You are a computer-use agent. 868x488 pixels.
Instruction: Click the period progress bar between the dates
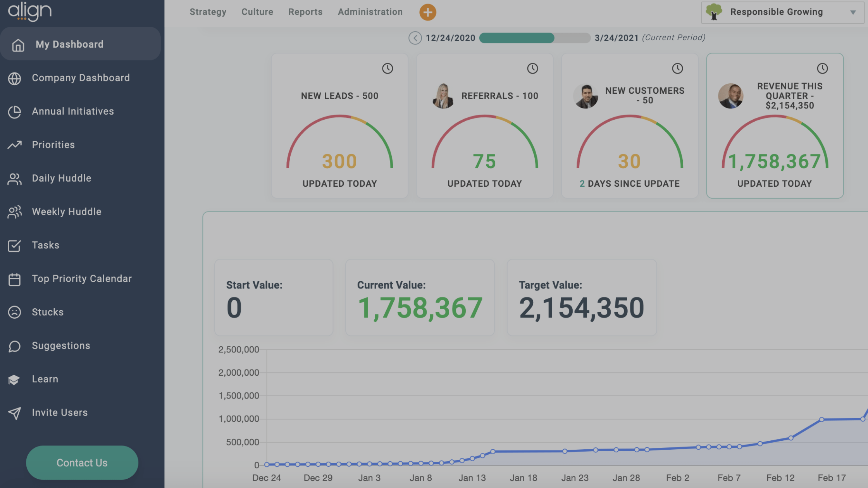pos(534,38)
